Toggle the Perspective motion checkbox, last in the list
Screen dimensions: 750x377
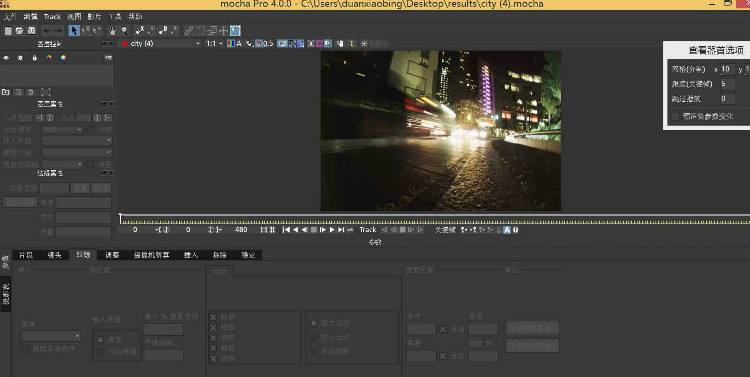tap(213, 358)
